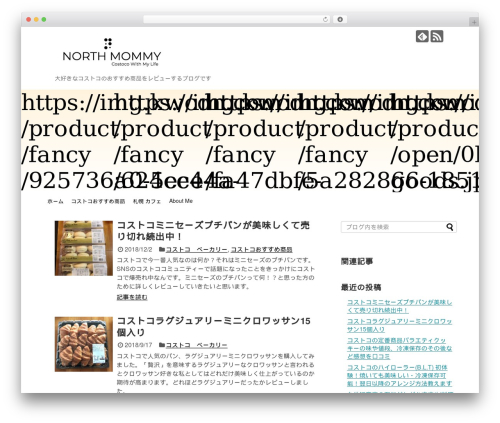Click the コストコ ベーカリー category on the first post

click(197, 249)
